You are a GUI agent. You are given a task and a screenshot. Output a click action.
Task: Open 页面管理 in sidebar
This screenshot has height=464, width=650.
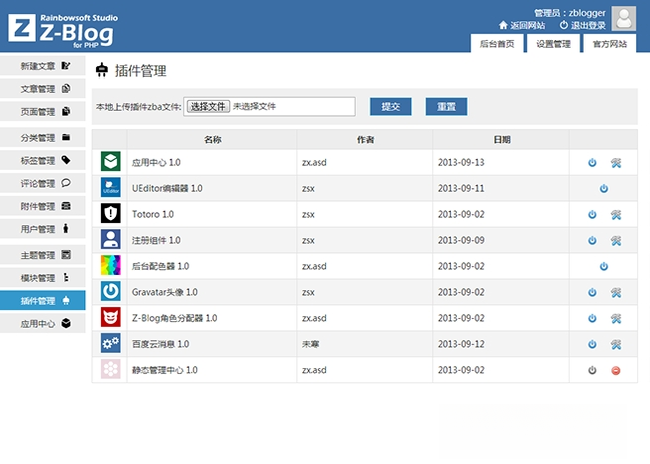click(x=43, y=112)
